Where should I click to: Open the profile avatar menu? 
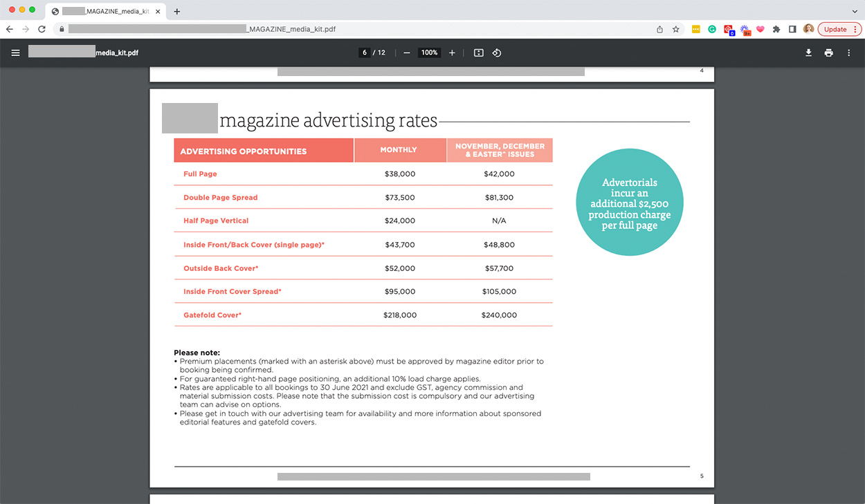coord(808,29)
